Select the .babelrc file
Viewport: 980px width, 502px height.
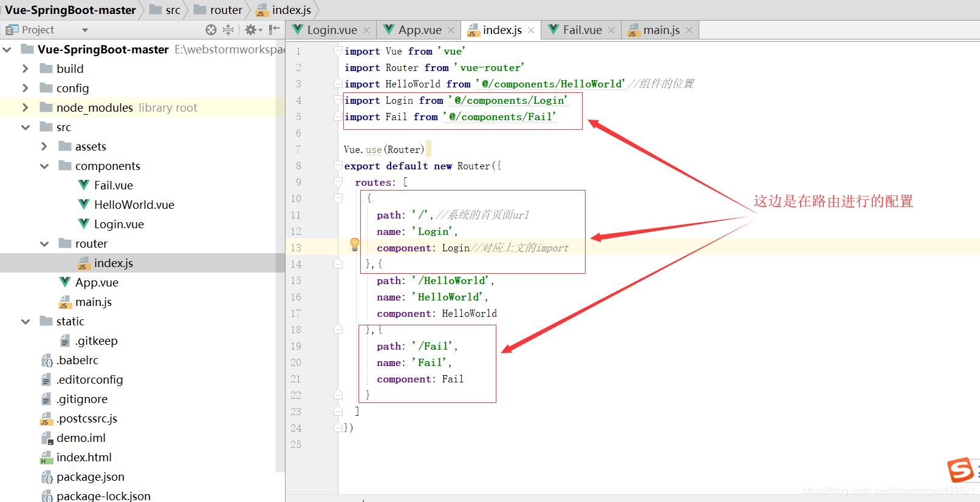pyautogui.click(x=77, y=360)
